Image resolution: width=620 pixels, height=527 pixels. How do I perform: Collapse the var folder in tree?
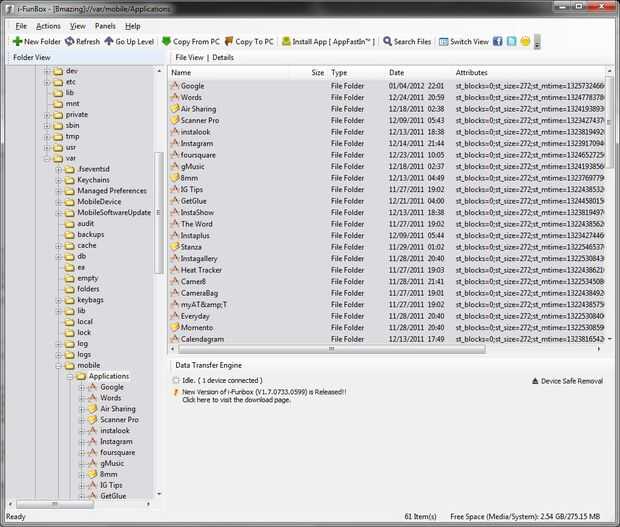[x=47, y=159]
